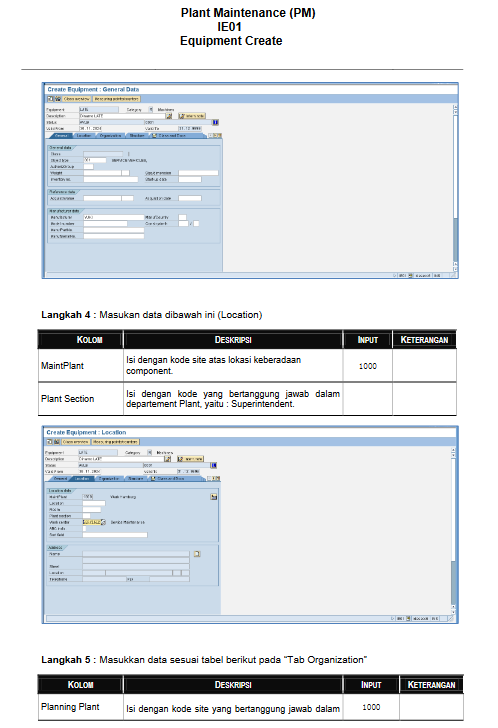This screenshot has height=728, width=498.
Task: Open Category selector in General Data screen
Action: pos(151,110)
